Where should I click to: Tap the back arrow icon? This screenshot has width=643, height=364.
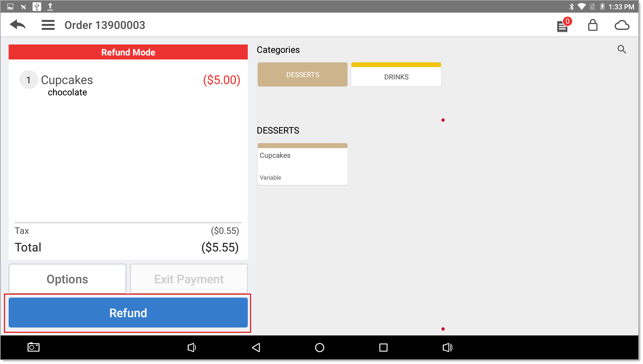pyautogui.click(x=18, y=25)
